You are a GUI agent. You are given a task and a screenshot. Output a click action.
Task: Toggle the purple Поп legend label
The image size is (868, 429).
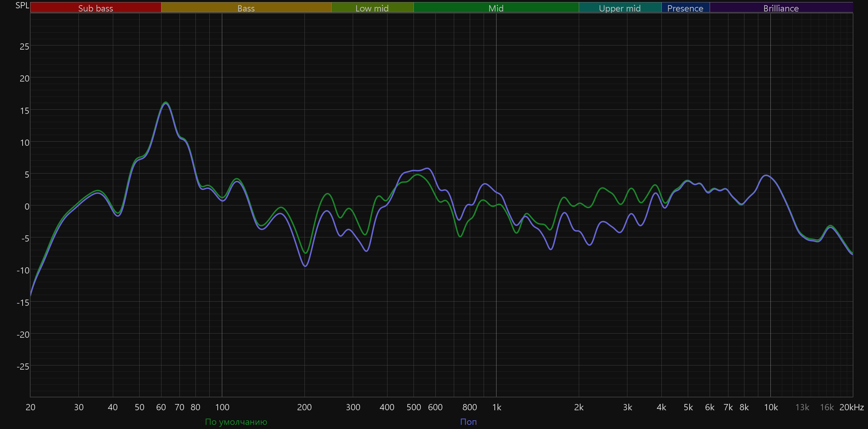coord(468,422)
